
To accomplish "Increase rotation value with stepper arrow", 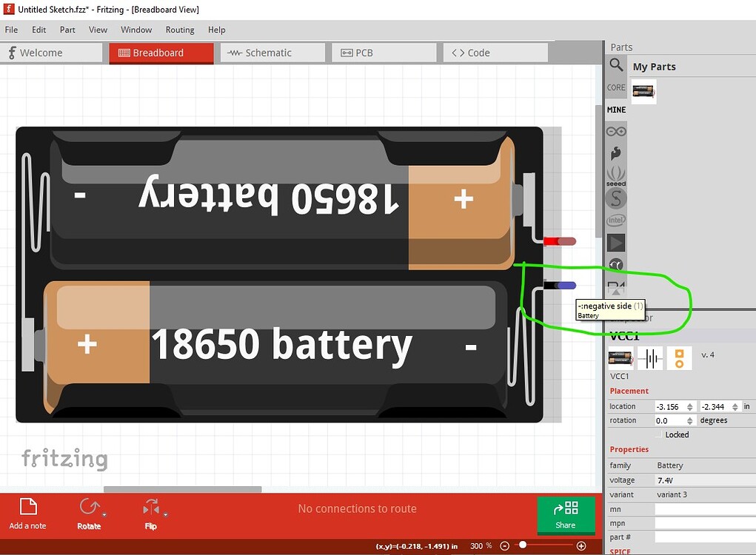I will pyautogui.click(x=690, y=417).
